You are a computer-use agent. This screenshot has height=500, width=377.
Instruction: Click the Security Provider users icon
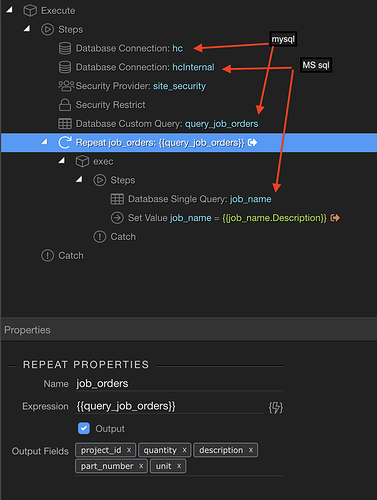(66, 86)
